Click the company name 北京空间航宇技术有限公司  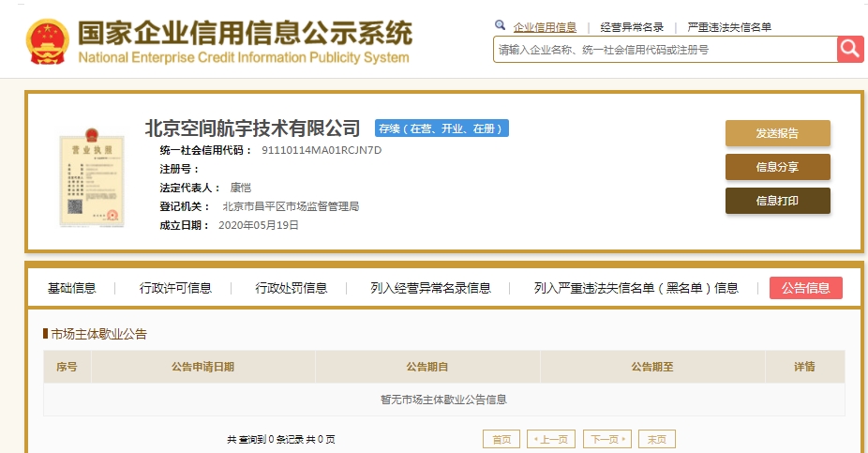coord(252,128)
